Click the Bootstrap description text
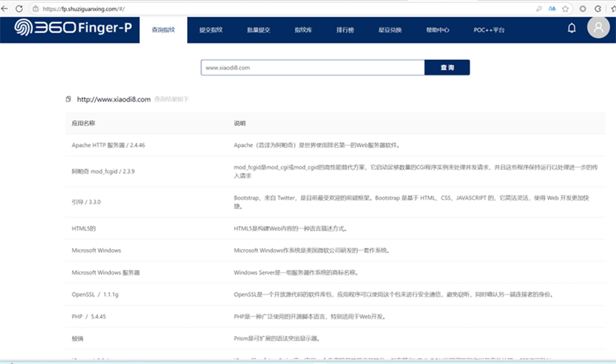Viewport: 616px width, 364px height. point(411,202)
